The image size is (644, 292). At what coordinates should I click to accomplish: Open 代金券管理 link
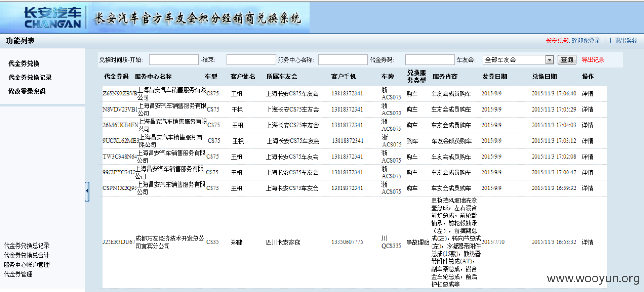(18, 274)
